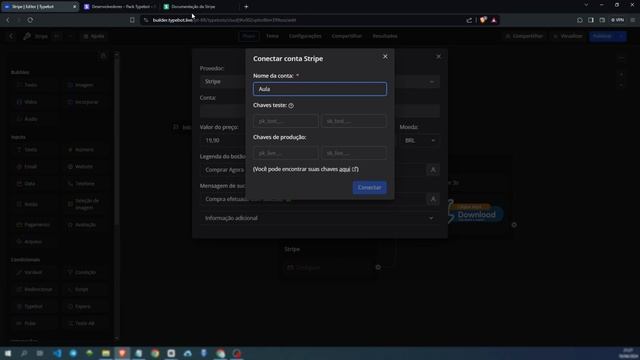Close the Conectar conta Stripe dialog
The height and width of the screenshot is (360, 640).
[x=385, y=56]
